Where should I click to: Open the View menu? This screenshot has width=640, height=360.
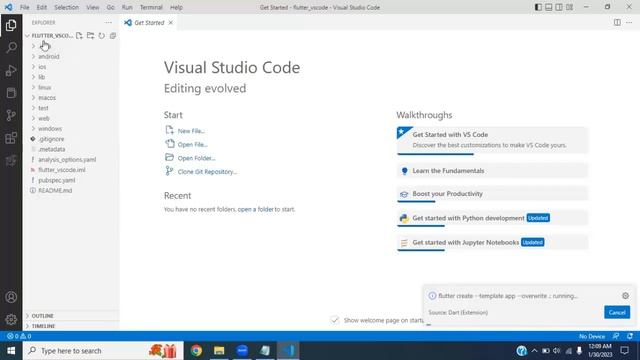coord(93,7)
